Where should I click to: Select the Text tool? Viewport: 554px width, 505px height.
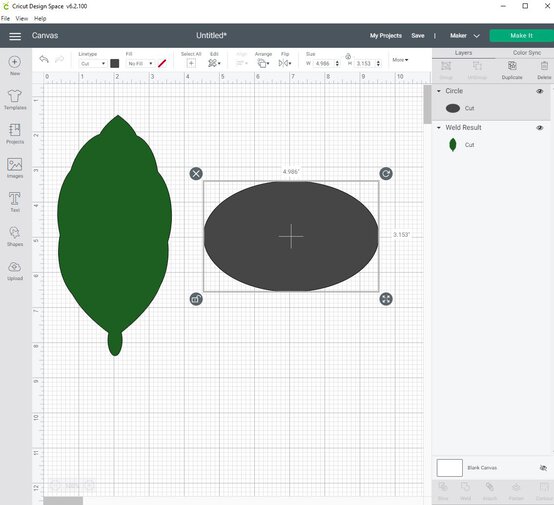[14, 202]
